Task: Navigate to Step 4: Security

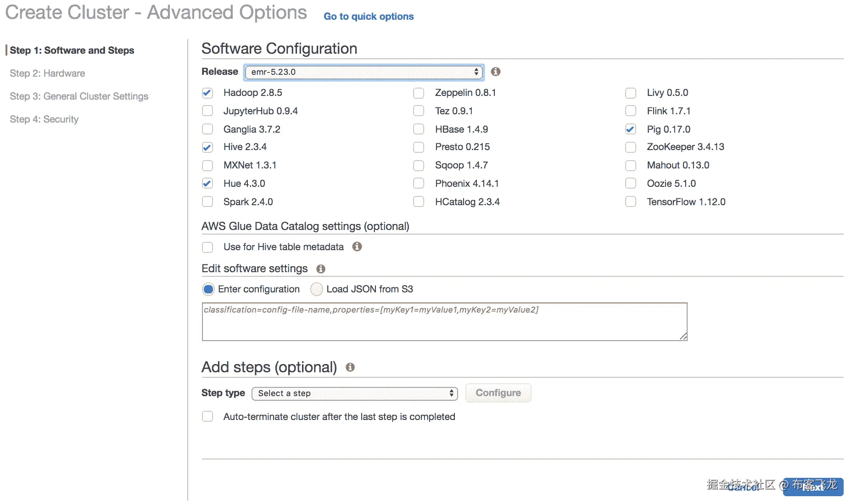Action: point(44,119)
